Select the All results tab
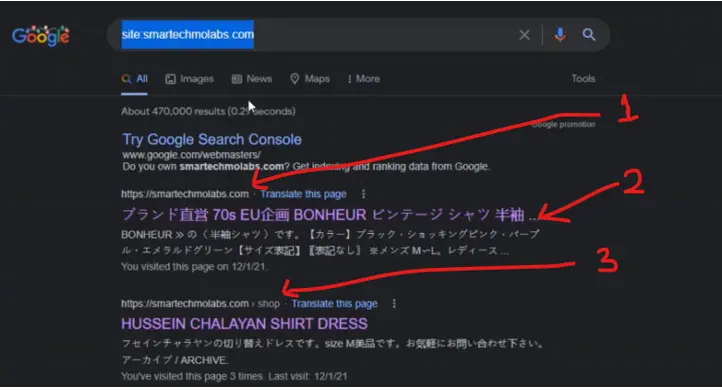722x390 pixels. point(134,79)
